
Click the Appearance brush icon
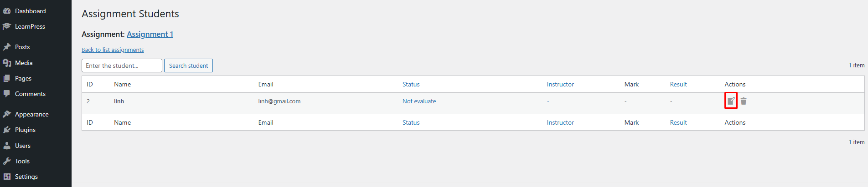[x=7, y=114]
